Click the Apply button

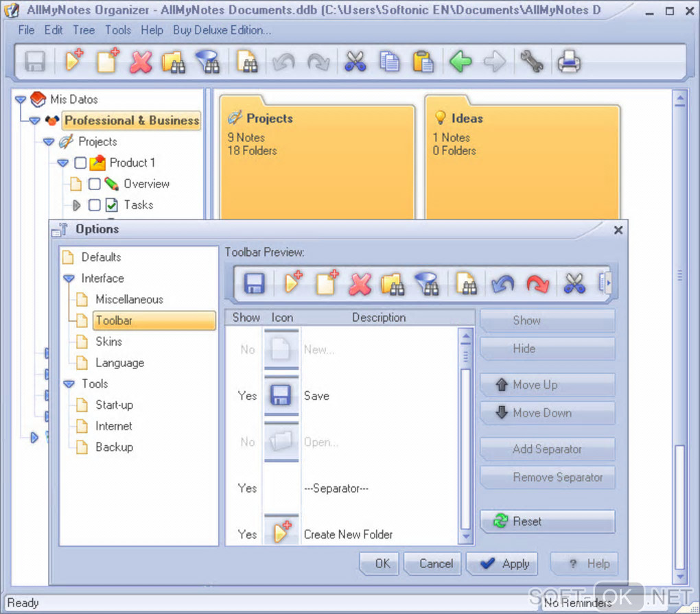(502, 564)
